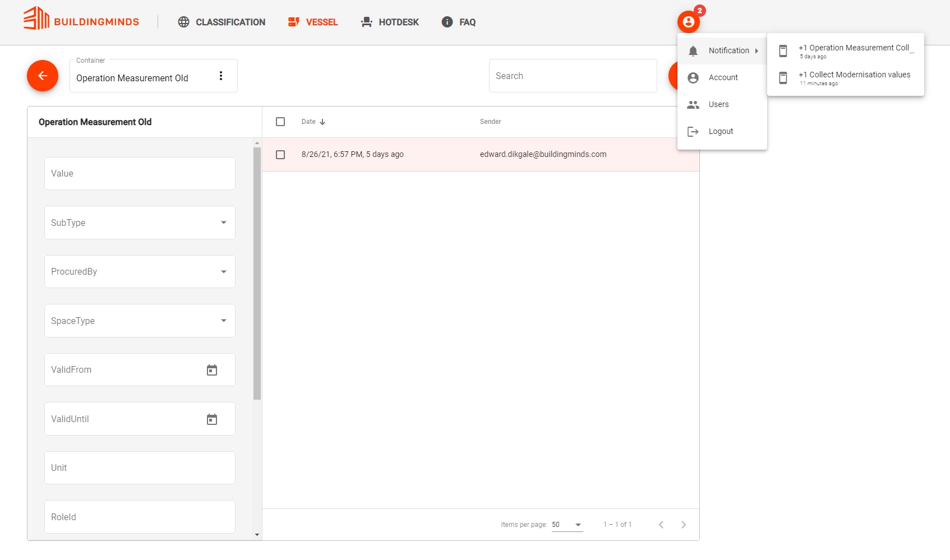This screenshot has height=560, width=950.
Task: Check the 8/26/21 message row checkbox
Action: pyautogui.click(x=280, y=155)
